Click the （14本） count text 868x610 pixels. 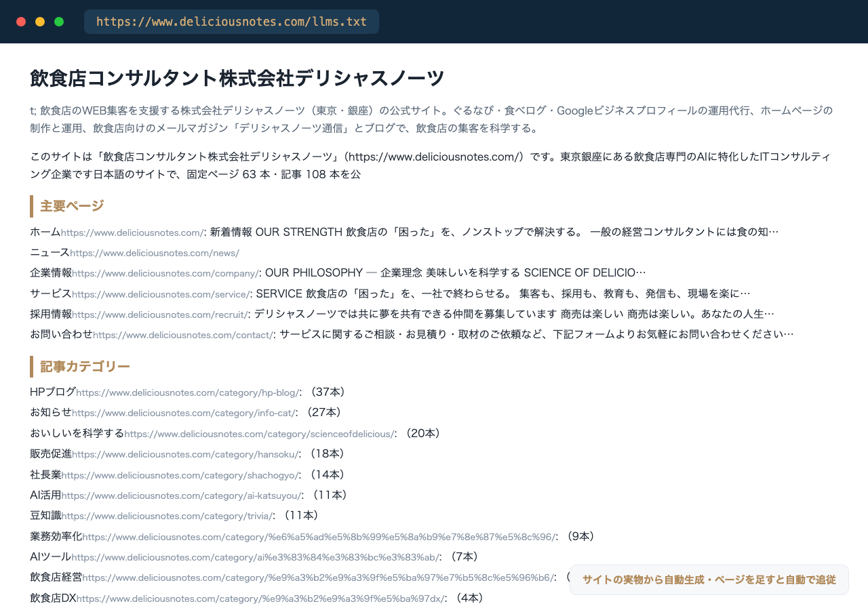pyautogui.click(x=326, y=474)
